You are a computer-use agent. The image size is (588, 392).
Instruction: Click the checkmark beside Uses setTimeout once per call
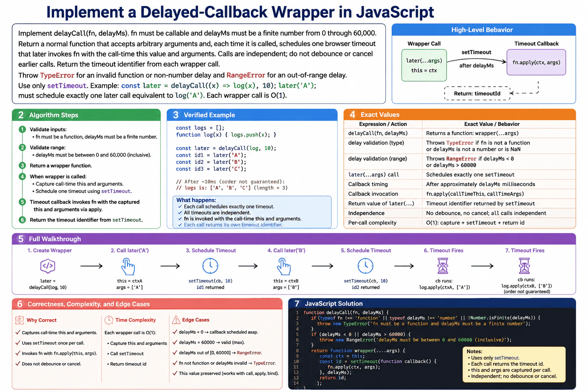(x=18, y=343)
